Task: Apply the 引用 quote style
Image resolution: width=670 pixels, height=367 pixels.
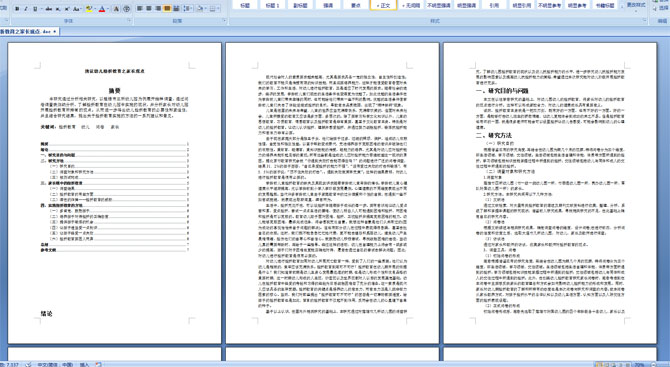Action: tap(494, 5)
